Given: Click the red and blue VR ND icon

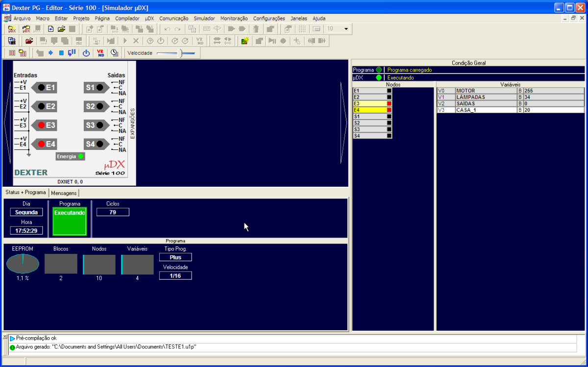Looking at the screenshot, I should tap(100, 53).
